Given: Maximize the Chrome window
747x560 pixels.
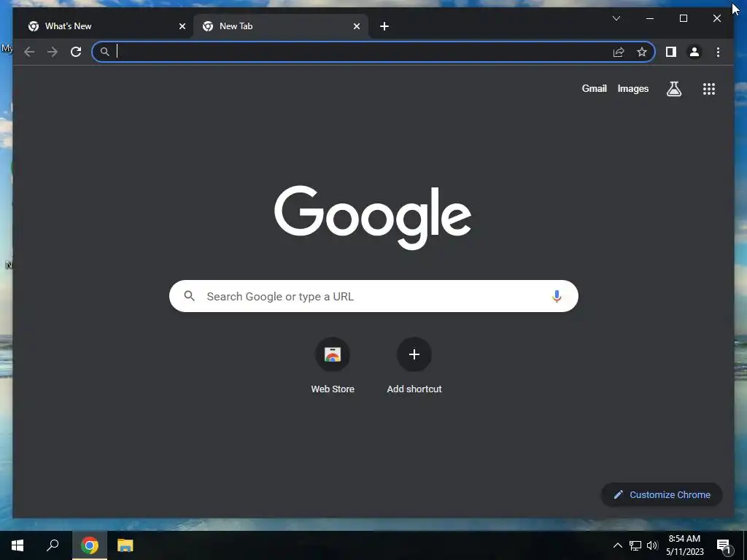Looking at the screenshot, I should pyautogui.click(x=683, y=18).
